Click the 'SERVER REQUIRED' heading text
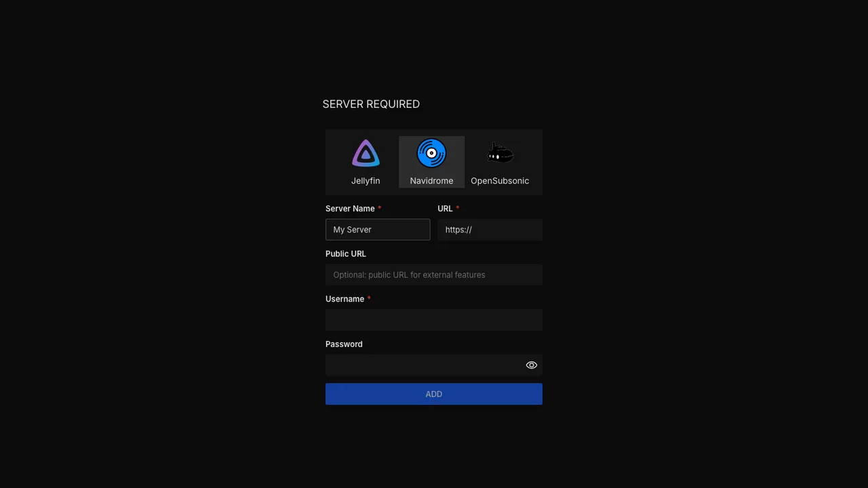 tap(371, 104)
